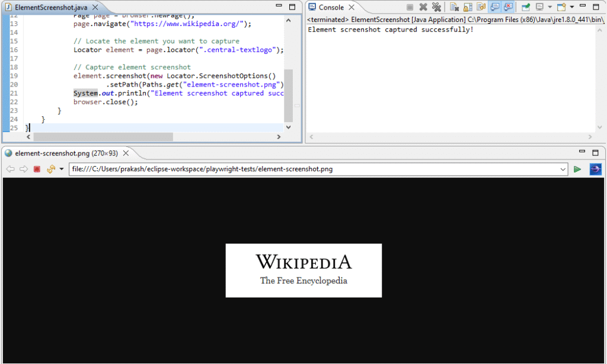Stop loading the page with red Stop button

coord(37,169)
